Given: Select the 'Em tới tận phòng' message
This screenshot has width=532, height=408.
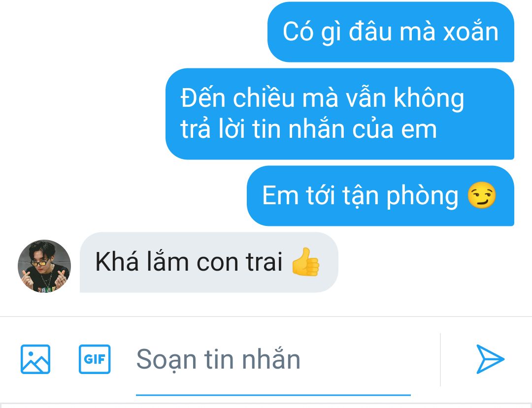Looking at the screenshot, I should click(x=380, y=196).
